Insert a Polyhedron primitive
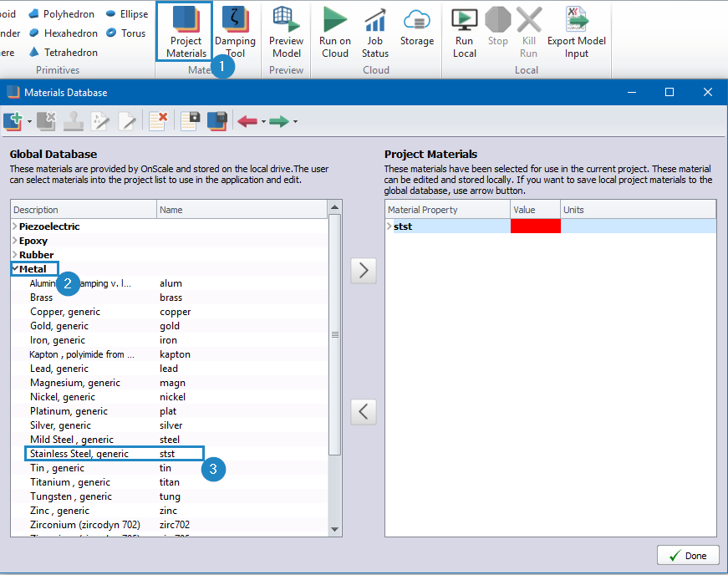728x575 pixels. click(x=61, y=14)
